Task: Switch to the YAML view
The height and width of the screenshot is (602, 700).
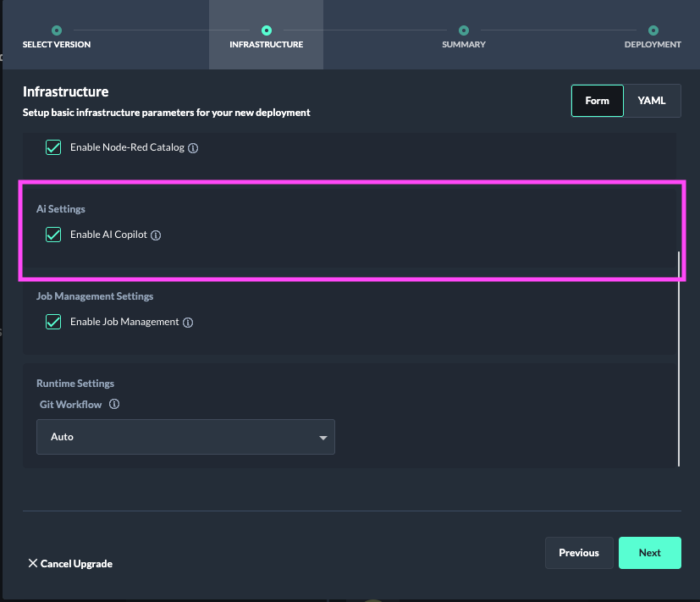Action: click(652, 101)
